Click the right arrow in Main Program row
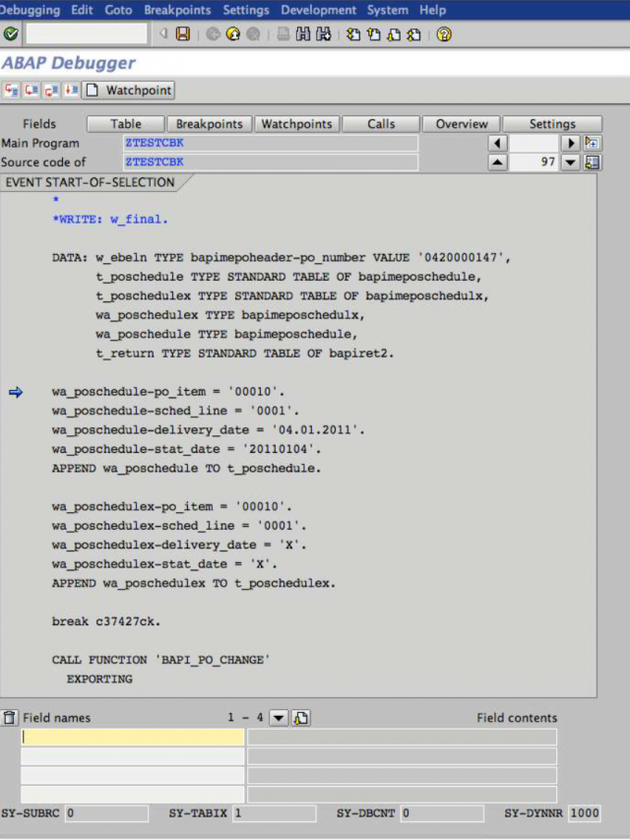This screenshot has width=630, height=840. click(x=571, y=143)
